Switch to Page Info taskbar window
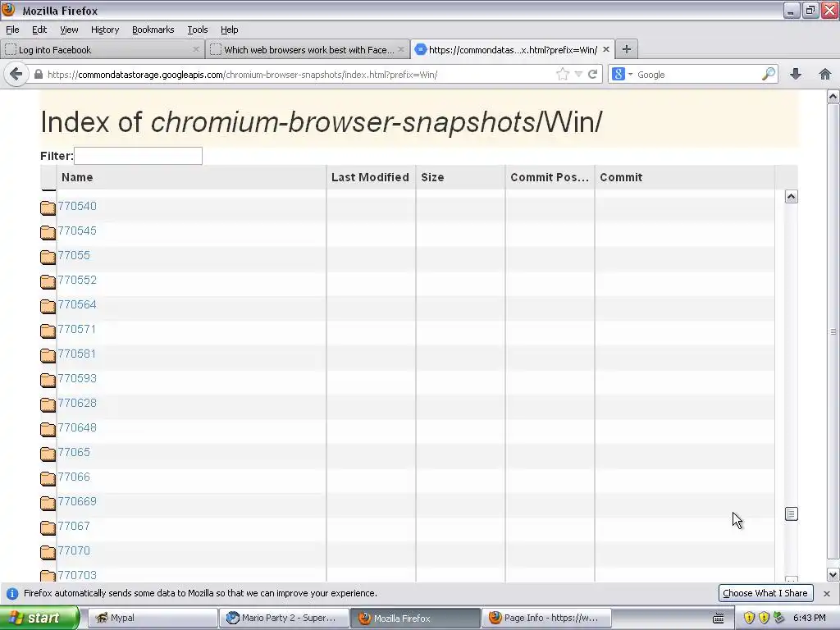 tap(546, 618)
